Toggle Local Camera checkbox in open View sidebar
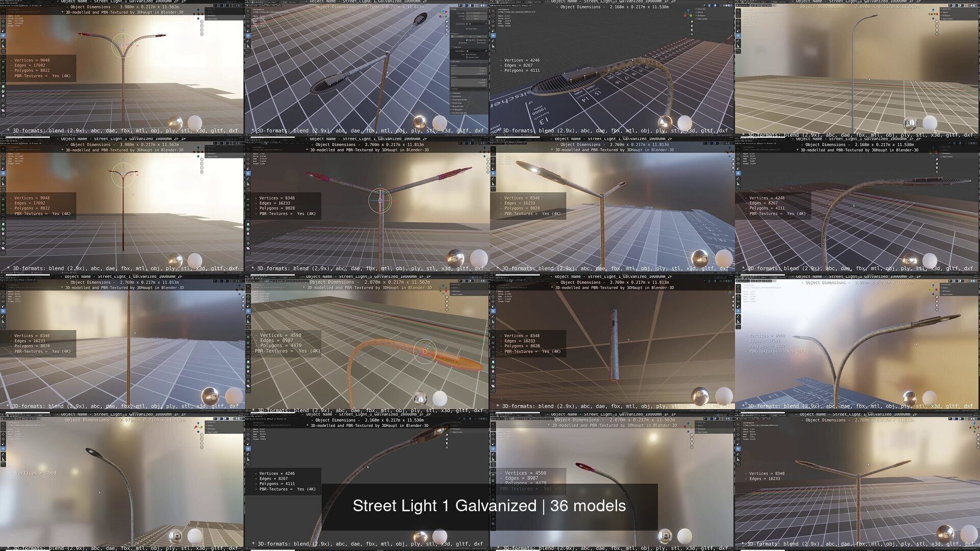The height and width of the screenshot is (551, 980). (x=467, y=23)
